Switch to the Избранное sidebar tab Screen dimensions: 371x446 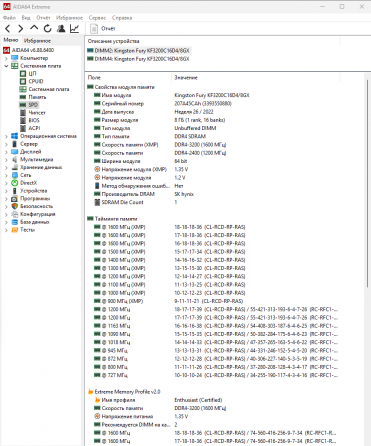pyautogui.click(x=37, y=41)
